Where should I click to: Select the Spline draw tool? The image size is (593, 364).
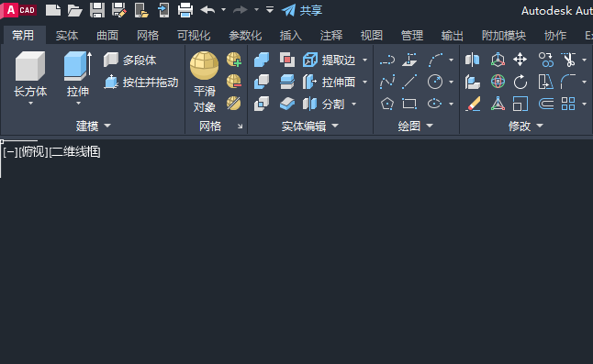point(386,82)
